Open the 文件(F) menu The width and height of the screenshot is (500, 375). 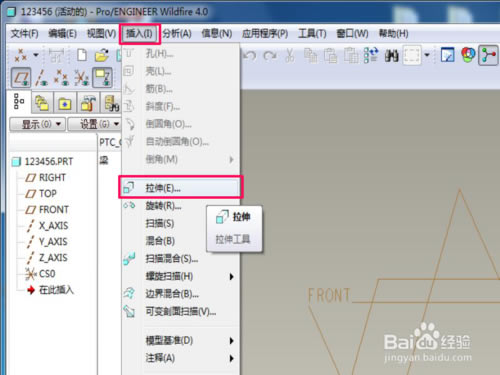pyautogui.click(x=24, y=34)
